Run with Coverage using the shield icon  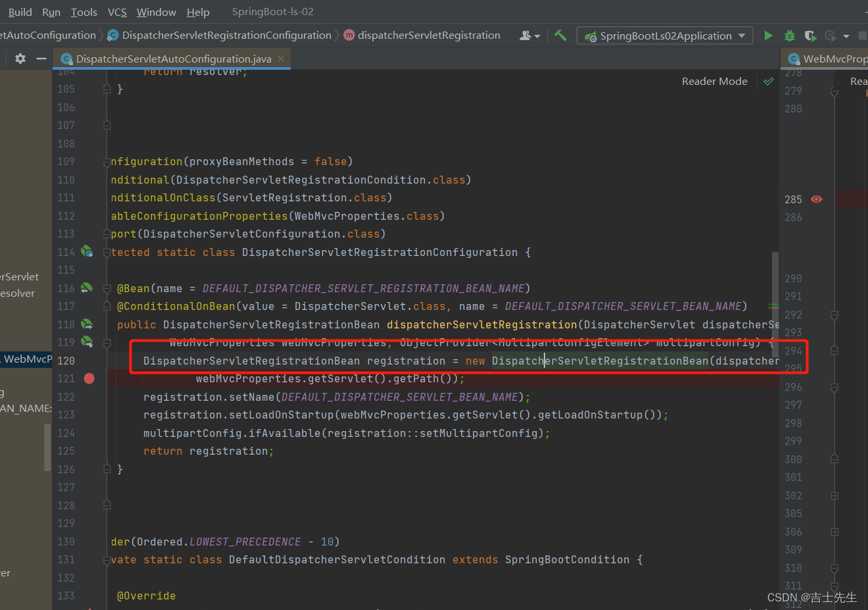point(811,36)
